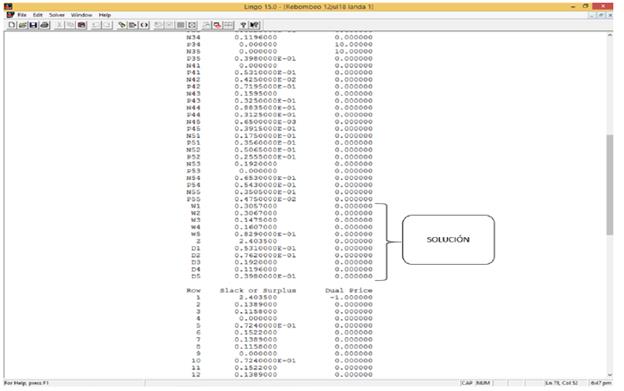Minimize the inner report child window
Image resolution: width=624 pixels, height=391 pixels.
pyautogui.click(x=591, y=15)
